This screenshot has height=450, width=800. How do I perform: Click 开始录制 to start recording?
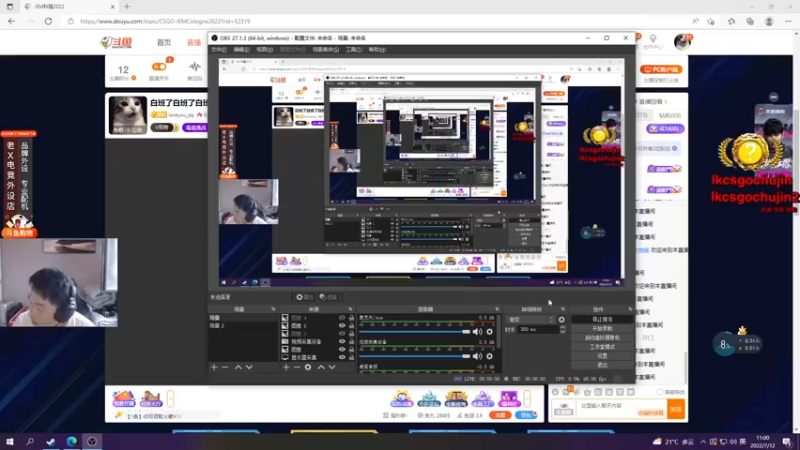[602, 329]
